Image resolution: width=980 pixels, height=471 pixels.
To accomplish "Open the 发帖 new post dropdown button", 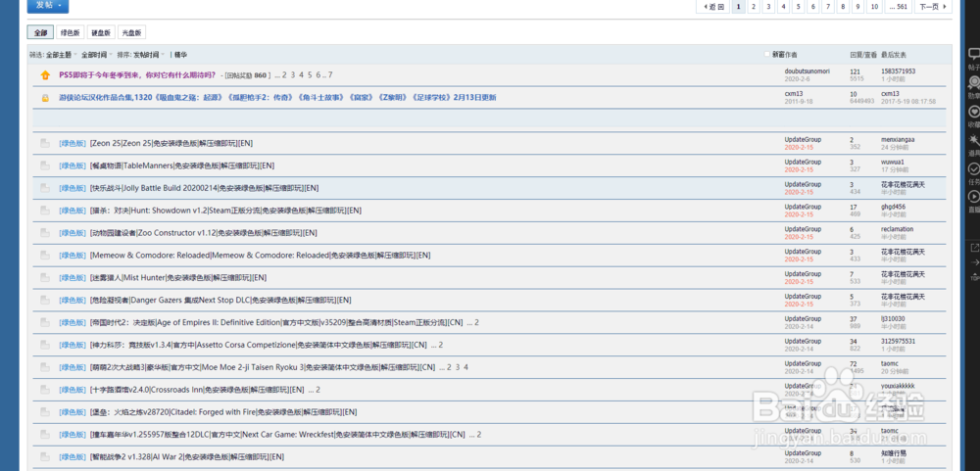I will click(x=48, y=6).
